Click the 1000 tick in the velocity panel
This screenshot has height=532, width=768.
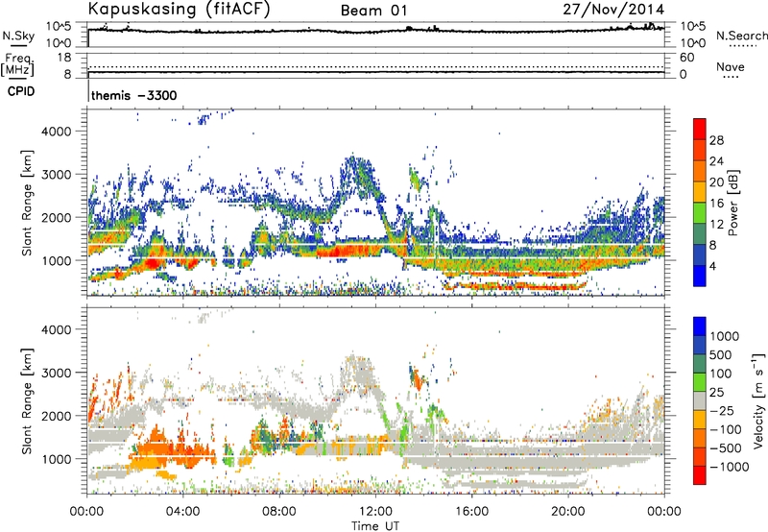coord(57,459)
